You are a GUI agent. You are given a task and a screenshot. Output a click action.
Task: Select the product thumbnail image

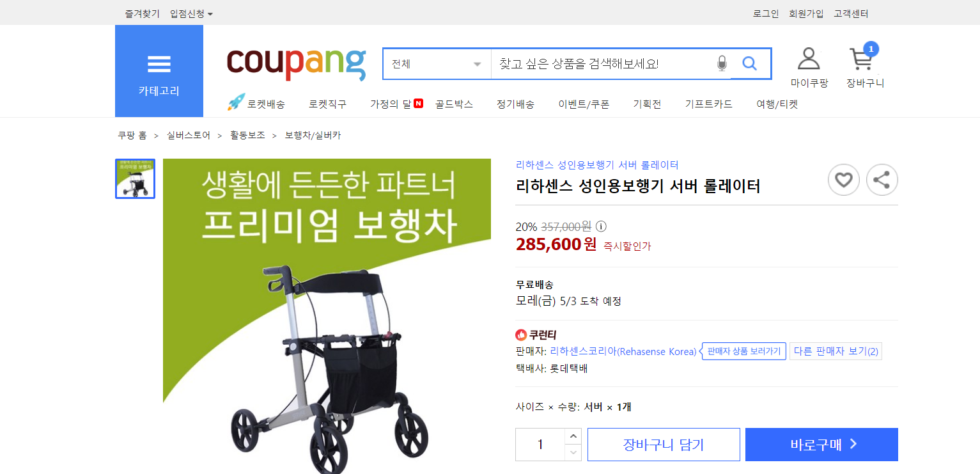tap(135, 179)
